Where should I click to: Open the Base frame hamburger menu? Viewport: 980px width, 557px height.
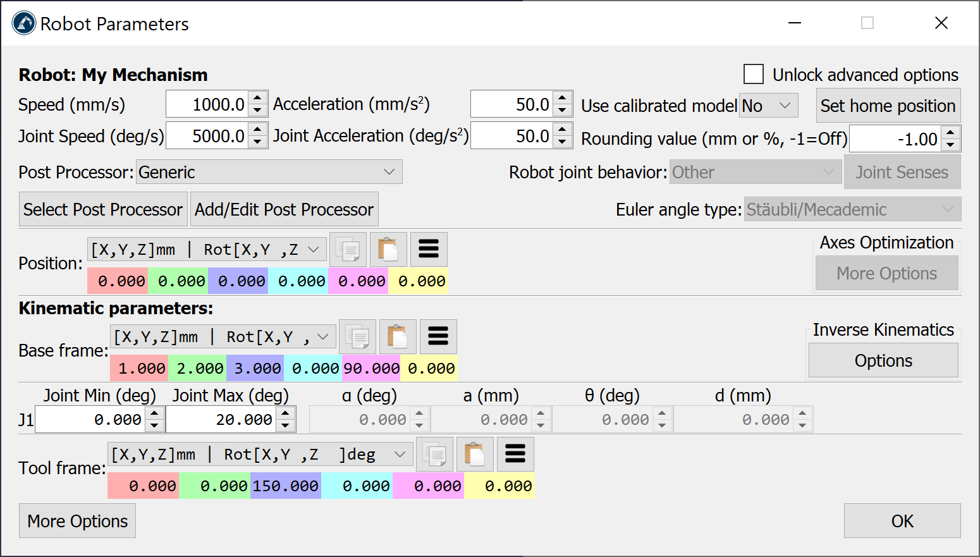click(x=438, y=336)
